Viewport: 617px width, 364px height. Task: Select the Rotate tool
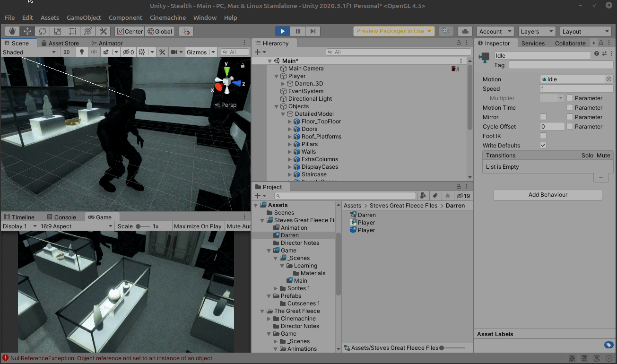tap(43, 31)
